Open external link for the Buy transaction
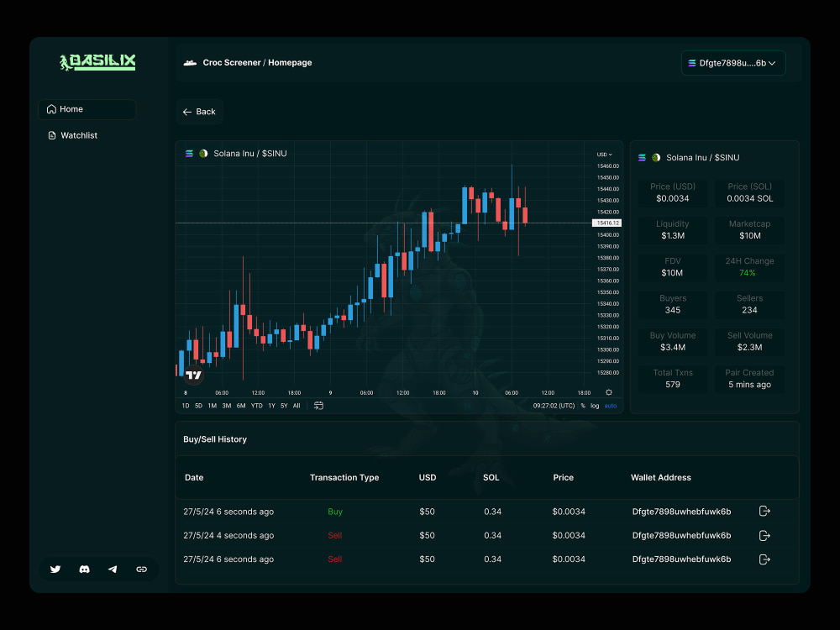The height and width of the screenshot is (630, 840). point(764,511)
